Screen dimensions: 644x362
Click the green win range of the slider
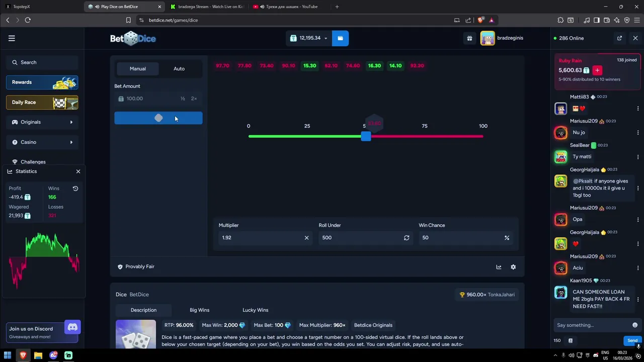point(304,136)
